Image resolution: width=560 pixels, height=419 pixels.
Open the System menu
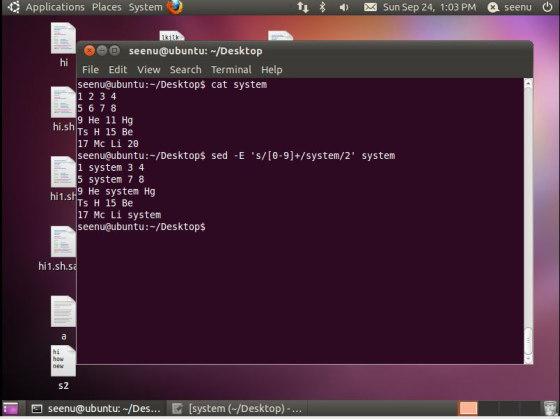click(145, 7)
